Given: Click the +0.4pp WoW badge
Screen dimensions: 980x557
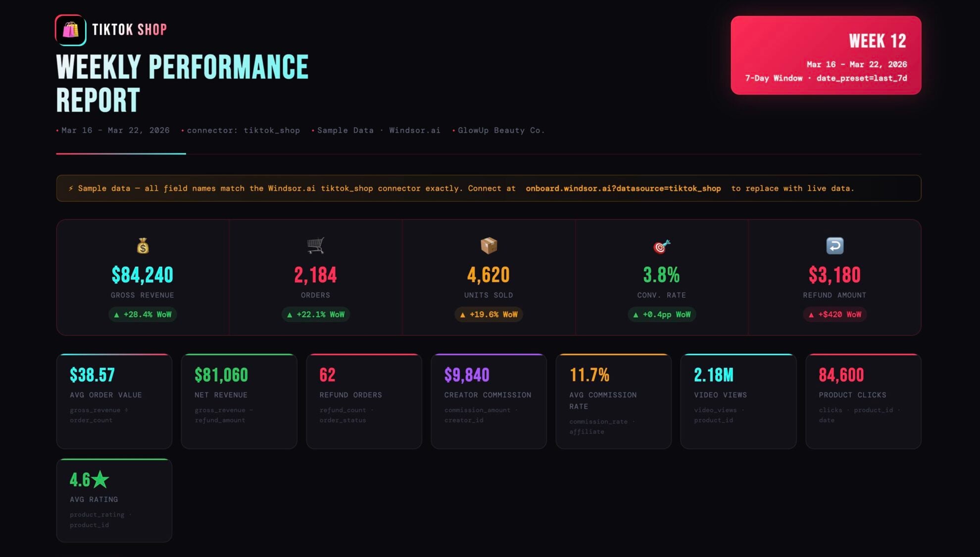Looking at the screenshot, I should (662, 315).
